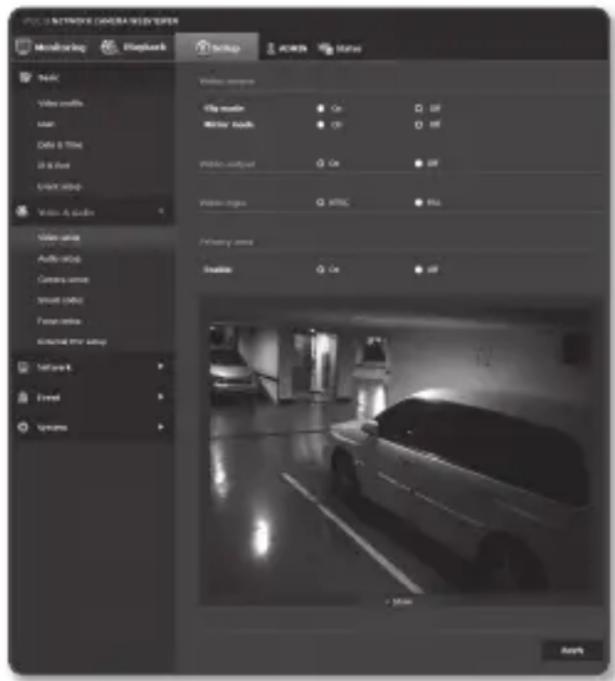Choose NTSC as the video type
This screenshot has width=615, height=681.
tap(321, 202)
